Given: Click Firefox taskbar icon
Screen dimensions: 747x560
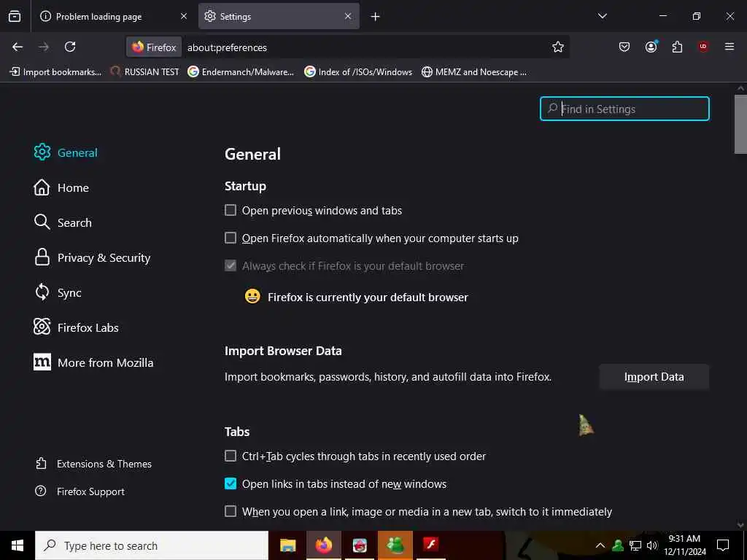Looking at the screenshot, I should [x=323, y=545].
